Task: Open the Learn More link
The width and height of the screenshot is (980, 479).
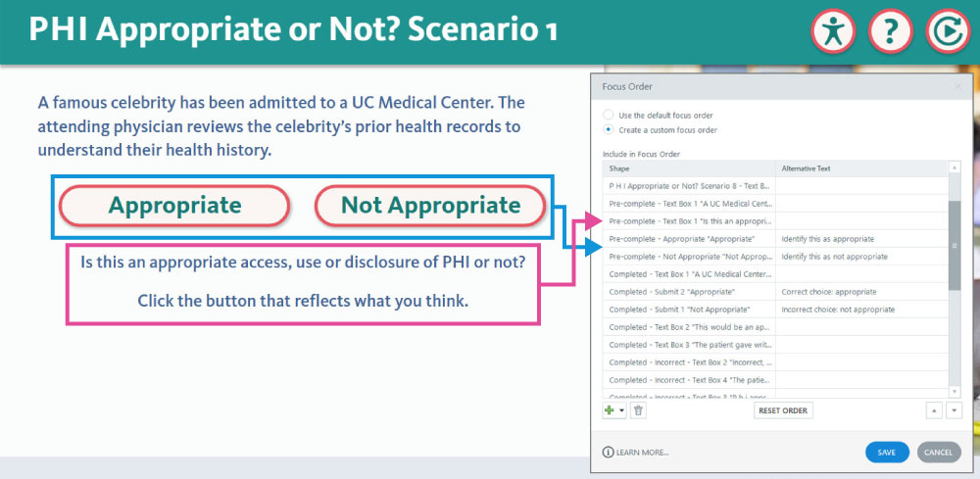Action: (643, 453)
